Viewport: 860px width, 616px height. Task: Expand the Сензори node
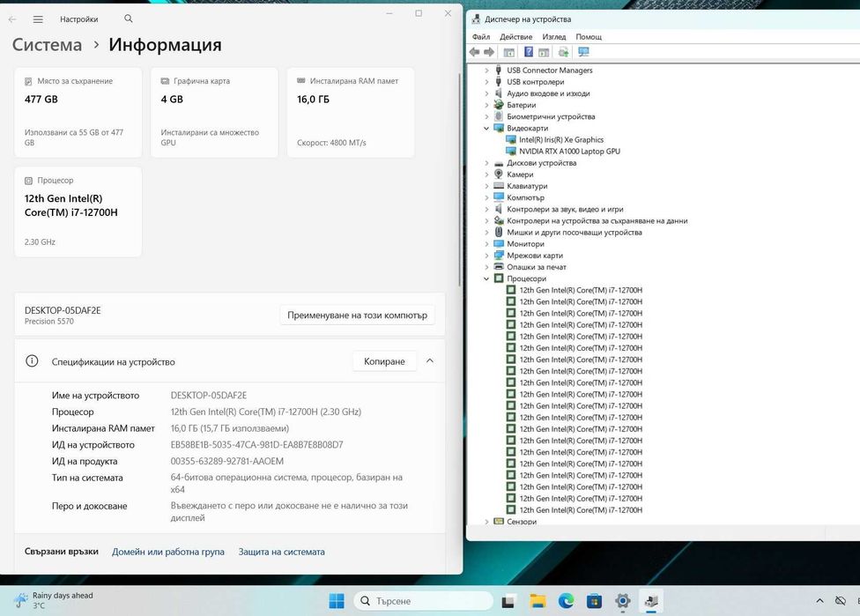click(x=486, y=522)
